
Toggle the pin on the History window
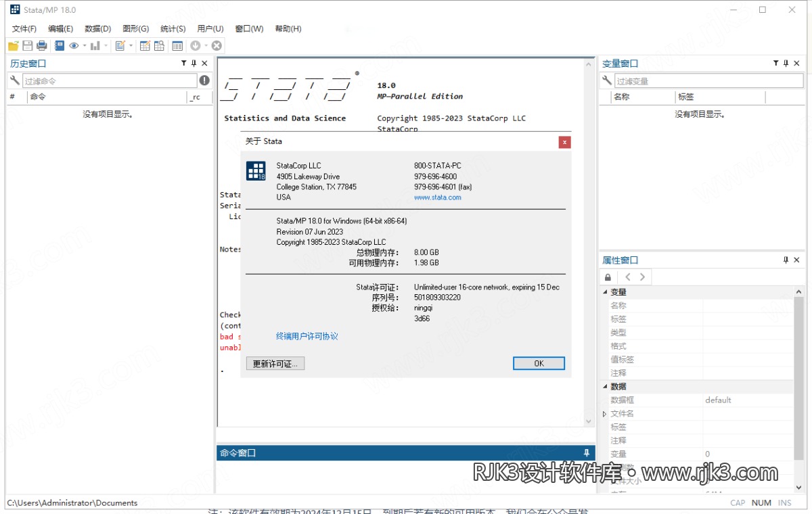pos(194,64)
